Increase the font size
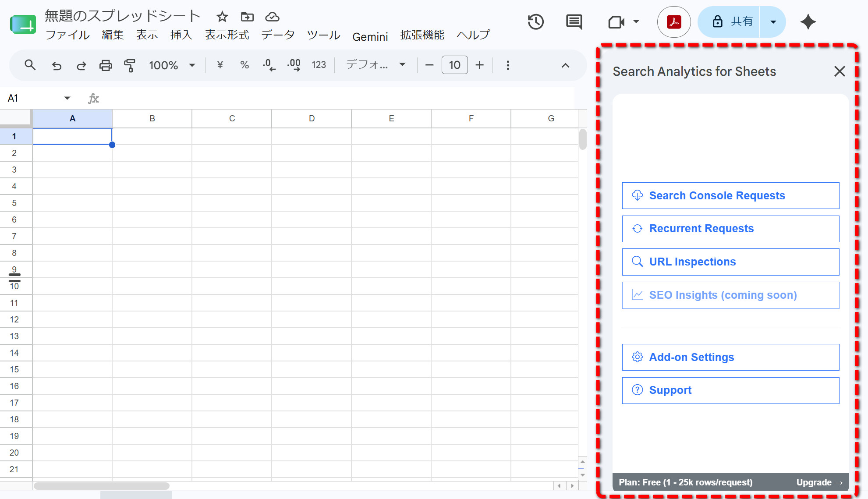Screen dimensions: 868x499 tap(480, 65)
